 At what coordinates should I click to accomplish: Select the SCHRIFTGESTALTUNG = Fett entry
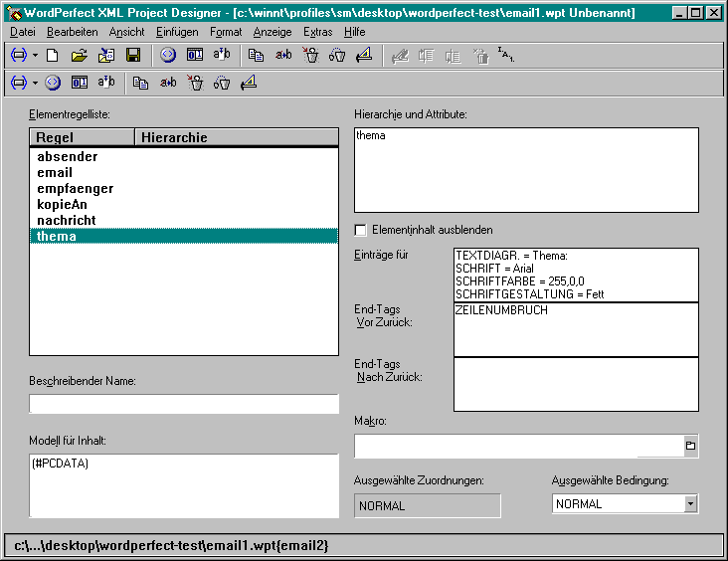pyautogui.click(x=529, y=294)
